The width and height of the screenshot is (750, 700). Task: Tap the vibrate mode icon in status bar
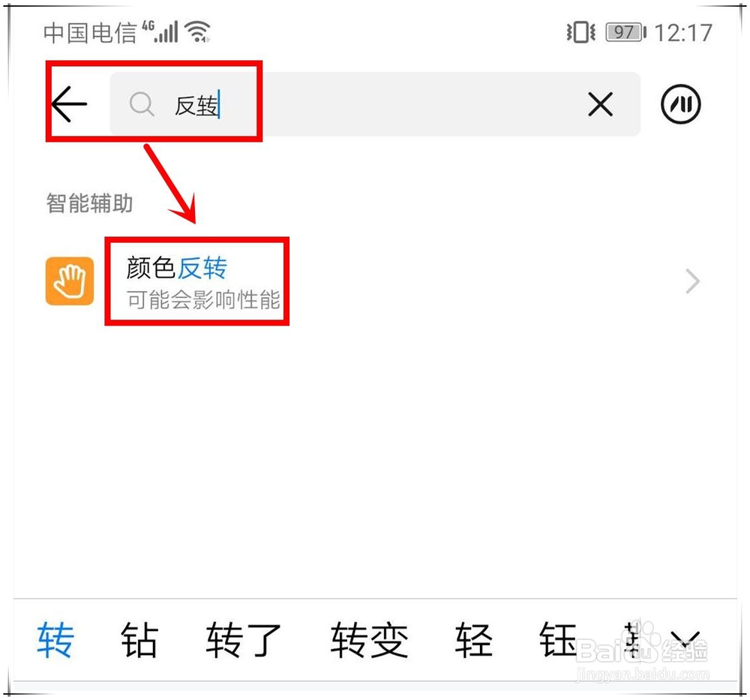point(580,32)
